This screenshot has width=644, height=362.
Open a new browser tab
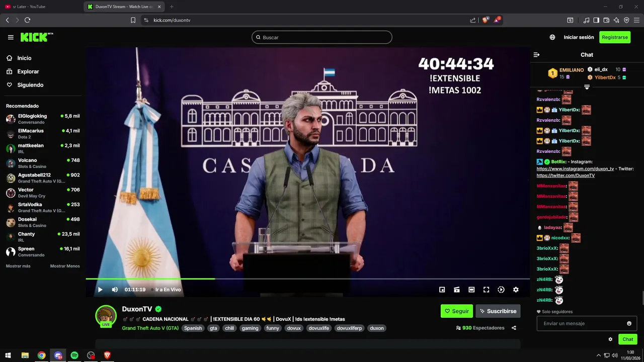(172, 7)
